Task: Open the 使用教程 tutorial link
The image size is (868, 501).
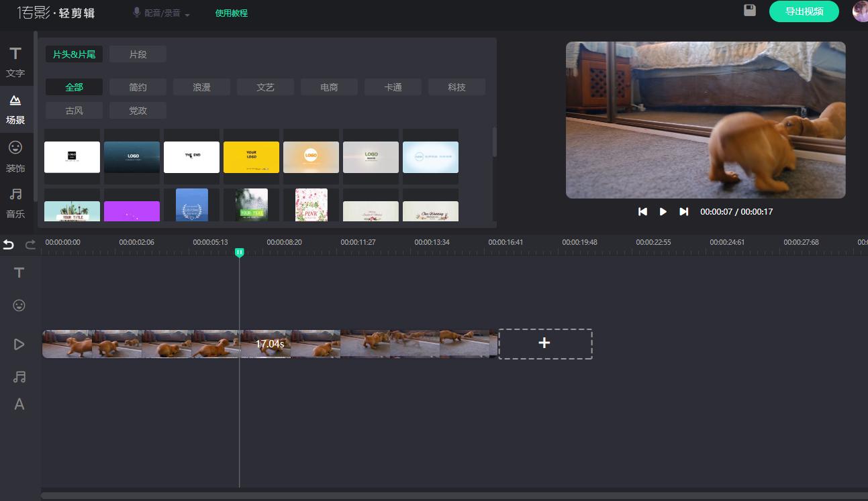Action: click(232, 13)
